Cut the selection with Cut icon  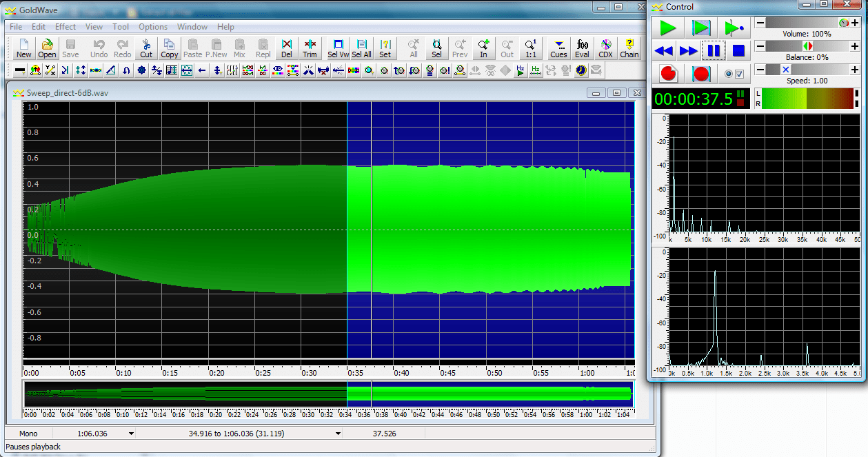(146, 48)
